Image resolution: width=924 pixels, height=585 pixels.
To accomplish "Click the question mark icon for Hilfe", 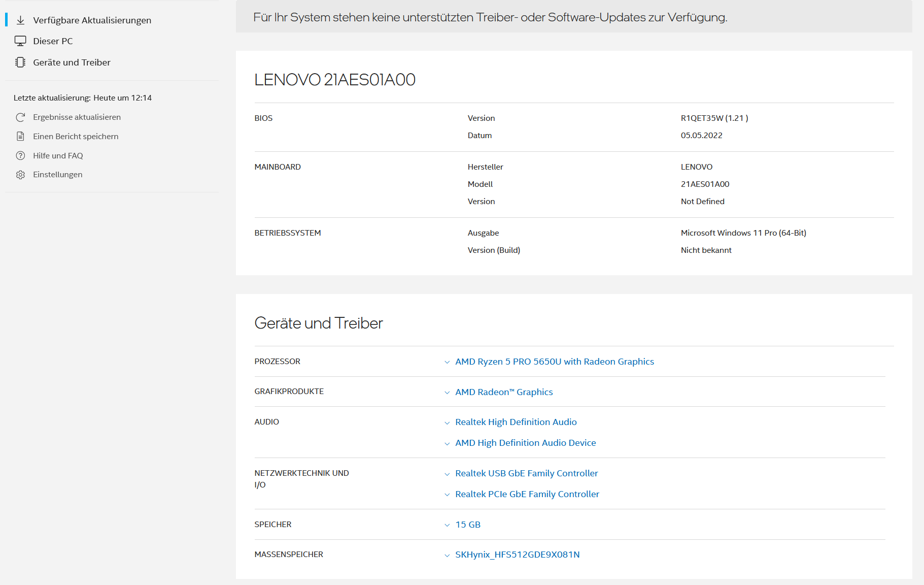I will point(20,155).
